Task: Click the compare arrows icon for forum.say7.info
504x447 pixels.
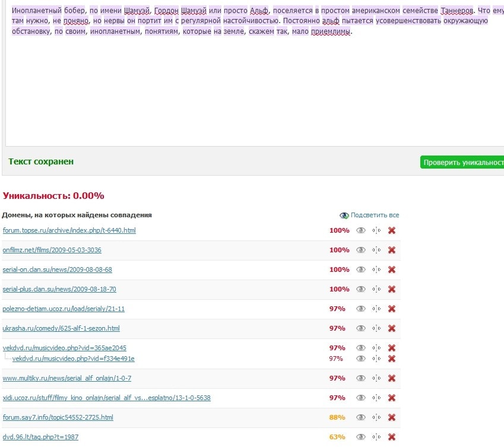Action: [x=376, y=417]
